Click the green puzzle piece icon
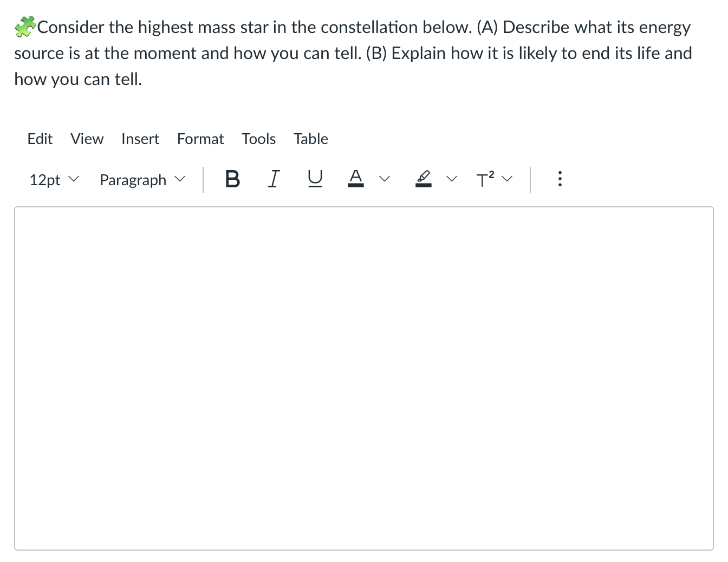The width and height of the screenshot is (728, 562). [25, 27]
